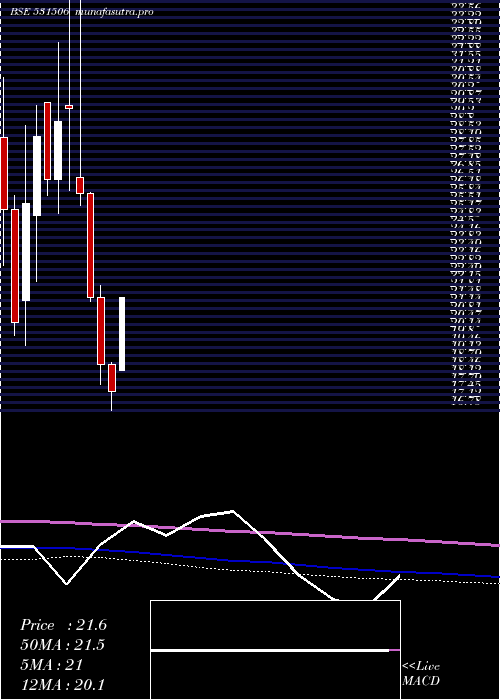Click the tiny red doji candlestick
500x700 pixels.
[69, 107]
